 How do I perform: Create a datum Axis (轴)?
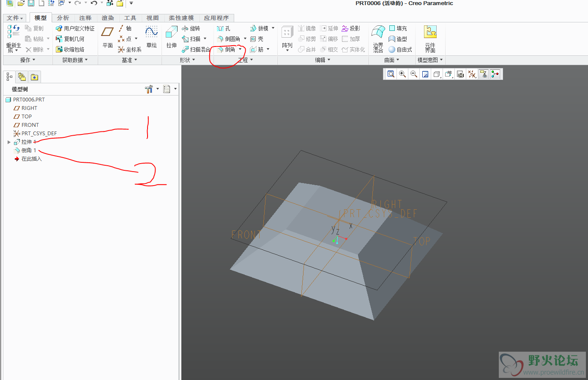coord(125,28)
